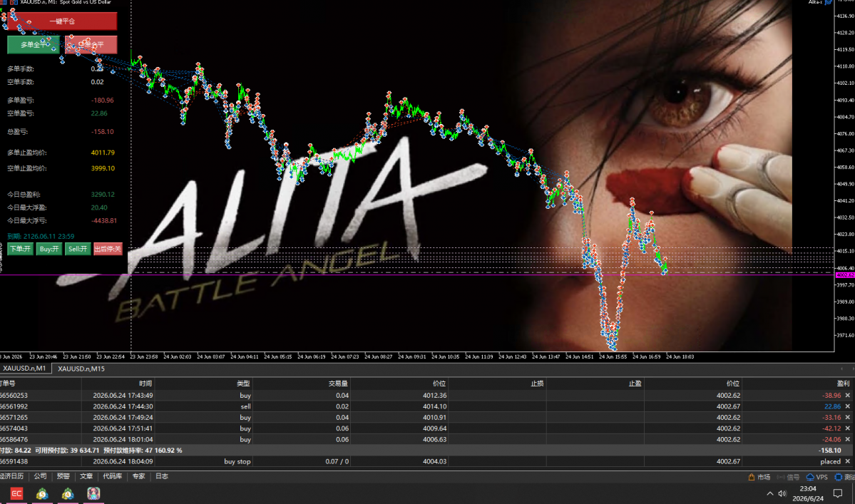Click the time cell 2026.06.24 18:01:04
This screenshot has width=855, height=504.
[x=123, y=439]
